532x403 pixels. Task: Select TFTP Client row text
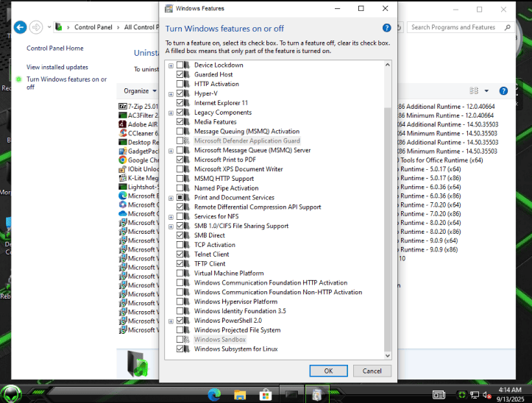[x=210, y=263]
